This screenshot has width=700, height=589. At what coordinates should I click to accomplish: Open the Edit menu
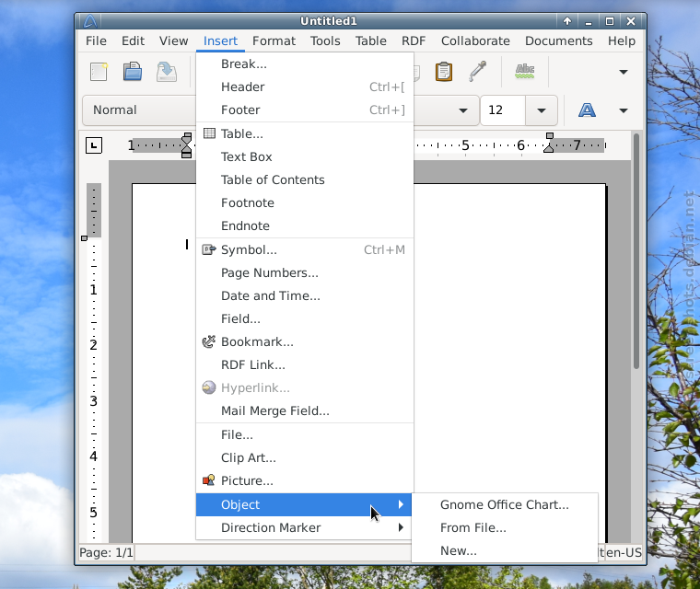point(133,41)
